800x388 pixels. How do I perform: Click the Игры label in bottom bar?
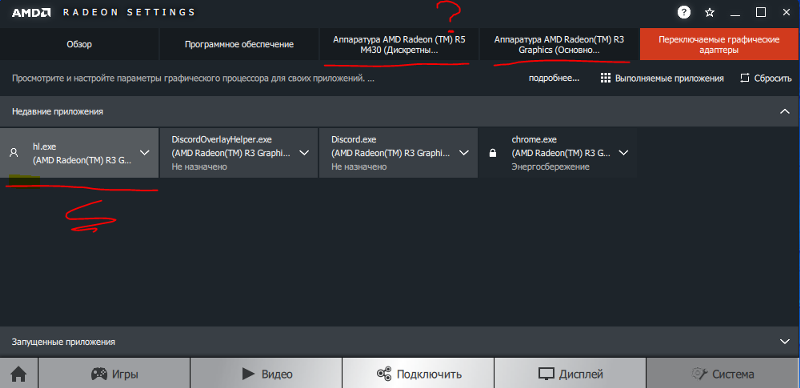click(125, 374)
